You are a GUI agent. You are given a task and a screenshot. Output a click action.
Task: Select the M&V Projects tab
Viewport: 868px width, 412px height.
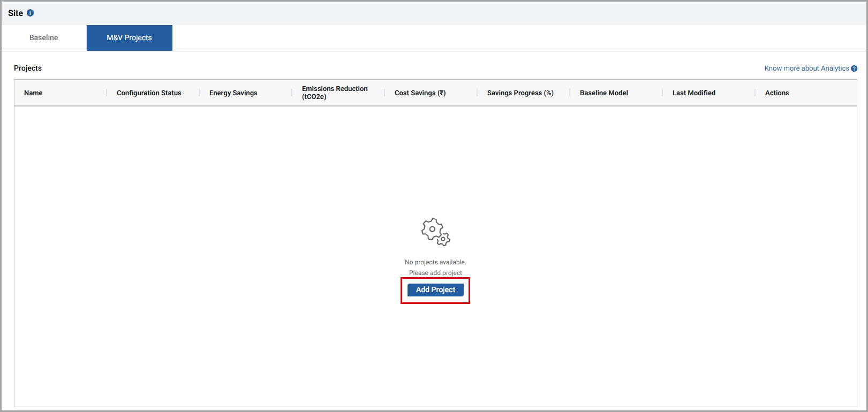point(129,38)
